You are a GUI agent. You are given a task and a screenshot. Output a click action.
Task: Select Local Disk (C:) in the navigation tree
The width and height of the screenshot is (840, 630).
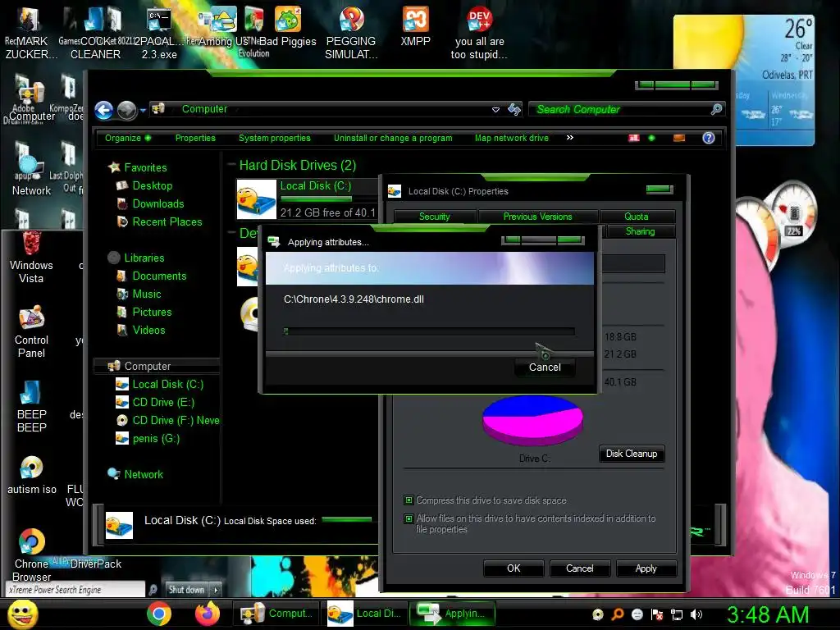160,385
